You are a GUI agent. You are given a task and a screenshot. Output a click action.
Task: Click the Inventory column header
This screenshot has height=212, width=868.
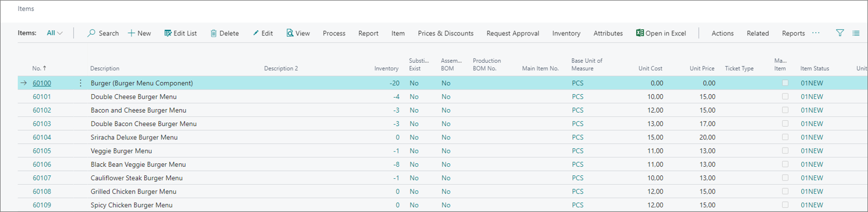[387, 69]
